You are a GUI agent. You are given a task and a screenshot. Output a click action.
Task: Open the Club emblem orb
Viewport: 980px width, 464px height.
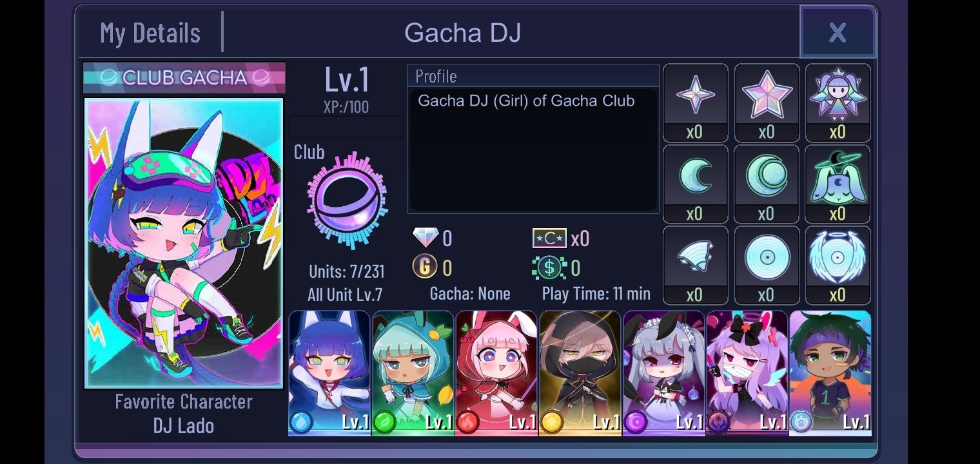pos(348,201)
